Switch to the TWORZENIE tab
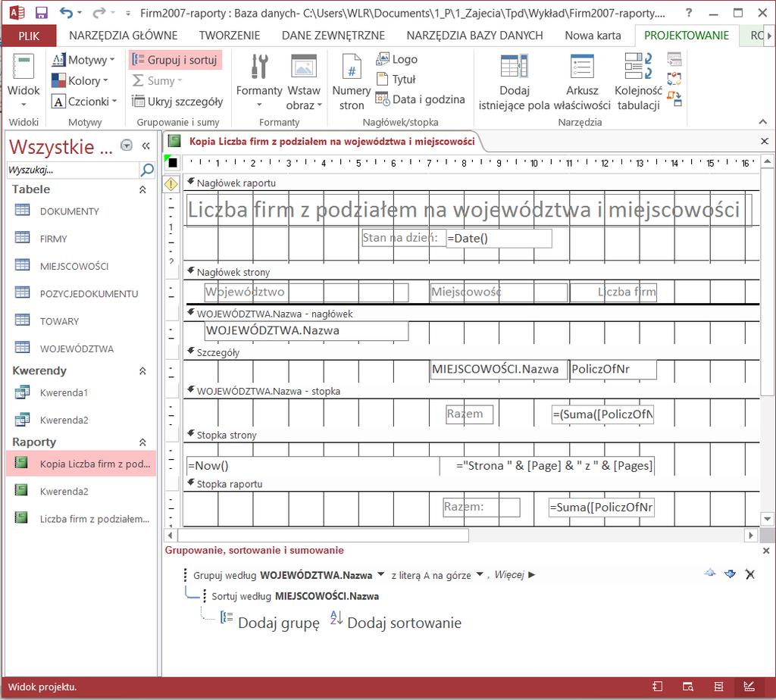Screen dimensions: 776x700 230,36
